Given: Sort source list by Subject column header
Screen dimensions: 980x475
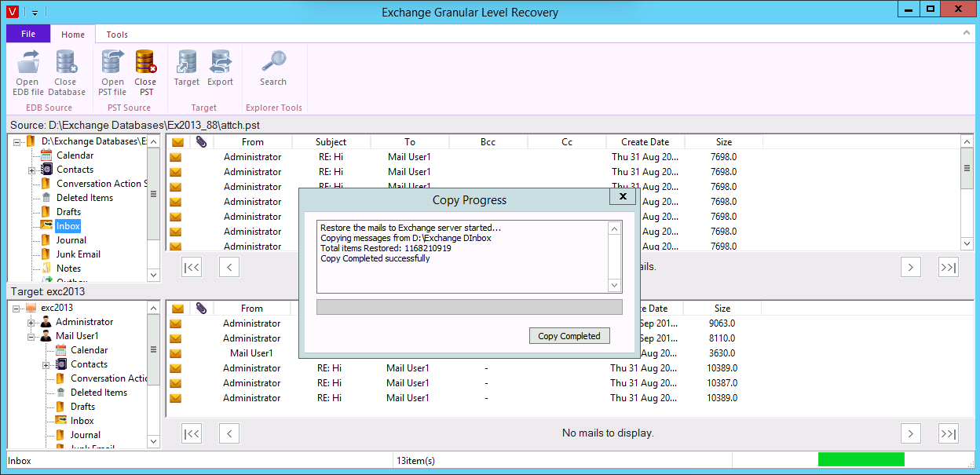Looking at the screenshot, I should click(x=331, y=142).
